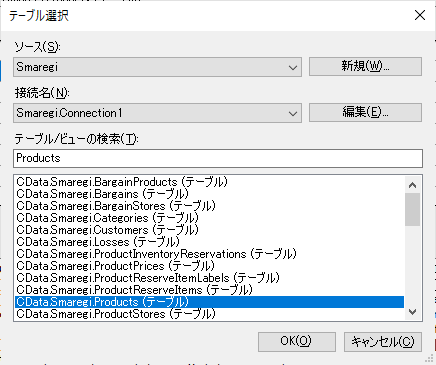Click the table list scrollbar thumb
The image size is (436, 365).
point(413,209)
